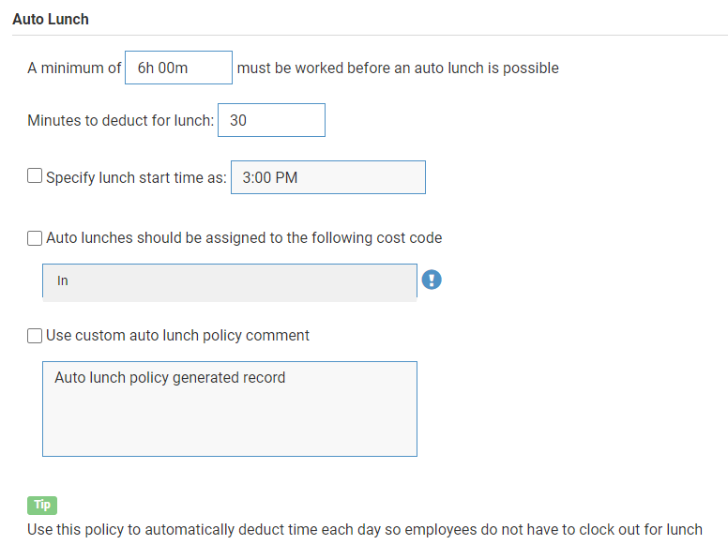Enable the custom auto lunch comment checkbox
728x560 pixels.
click(x=35, y=336)
